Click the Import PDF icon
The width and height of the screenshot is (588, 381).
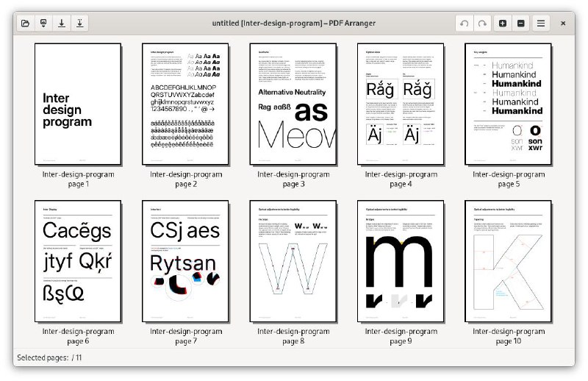43,24
